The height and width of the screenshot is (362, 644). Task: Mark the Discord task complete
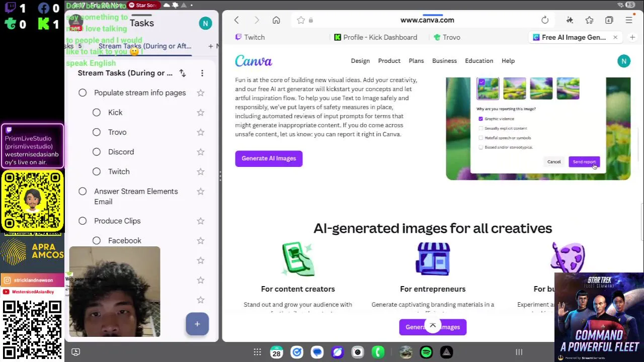[x=97, y=151]
